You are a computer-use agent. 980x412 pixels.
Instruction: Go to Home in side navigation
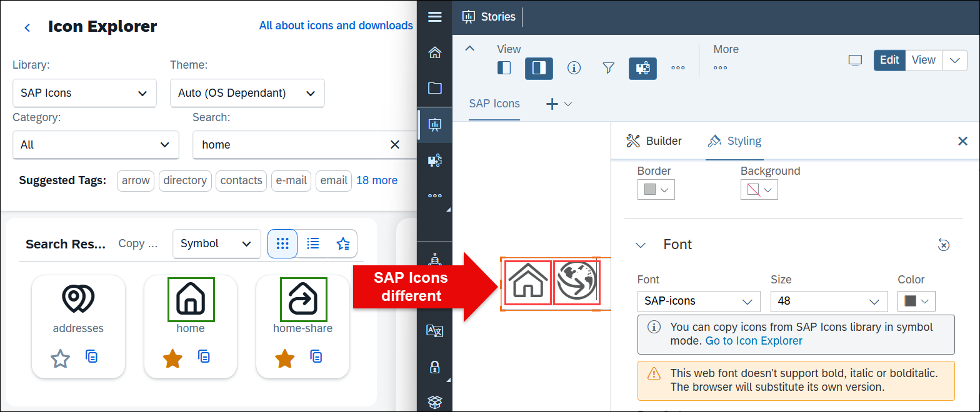435,52
